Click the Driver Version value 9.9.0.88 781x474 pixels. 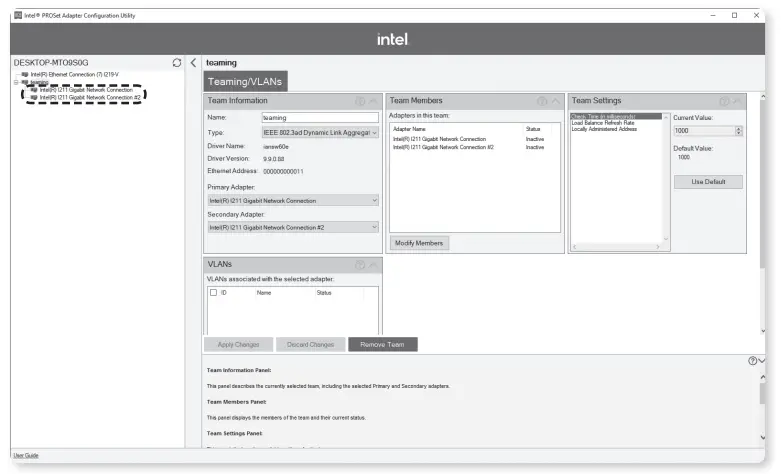[273, 159]
